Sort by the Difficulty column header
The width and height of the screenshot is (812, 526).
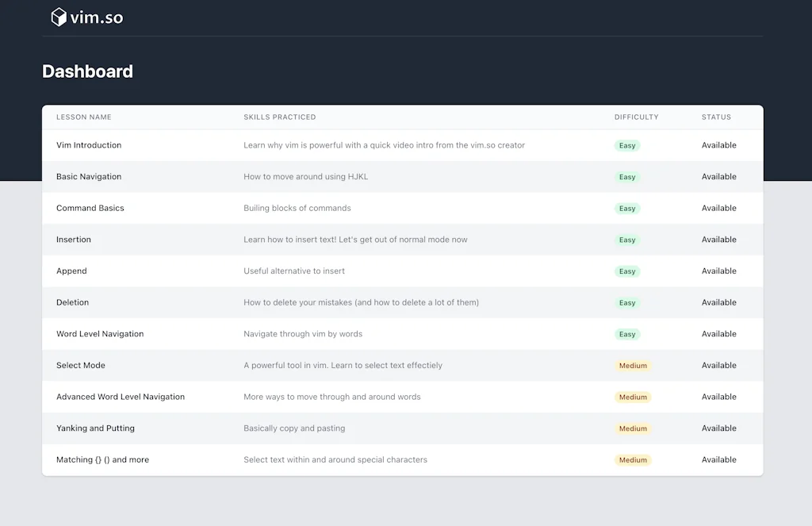point(636,117)
